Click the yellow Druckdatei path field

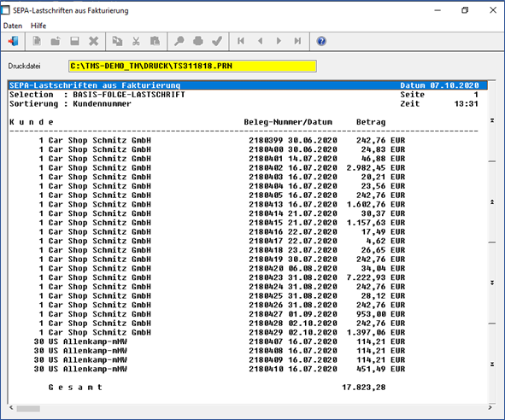[192, 66]
